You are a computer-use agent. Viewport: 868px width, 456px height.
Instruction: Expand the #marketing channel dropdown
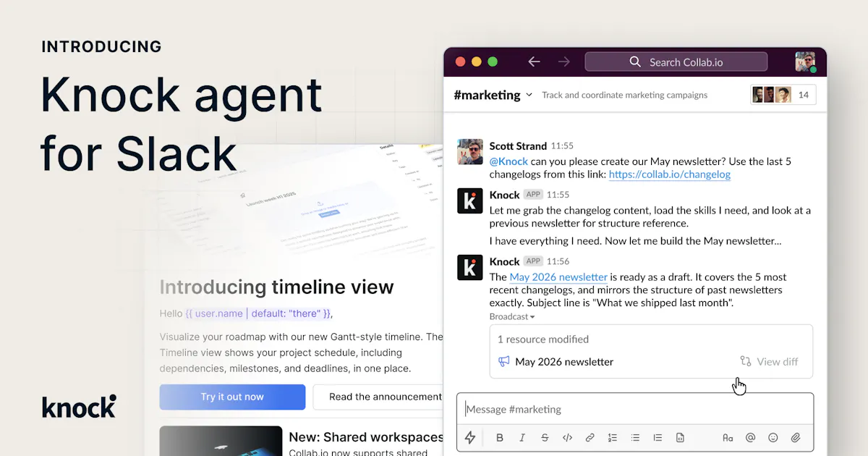point(529,95)
